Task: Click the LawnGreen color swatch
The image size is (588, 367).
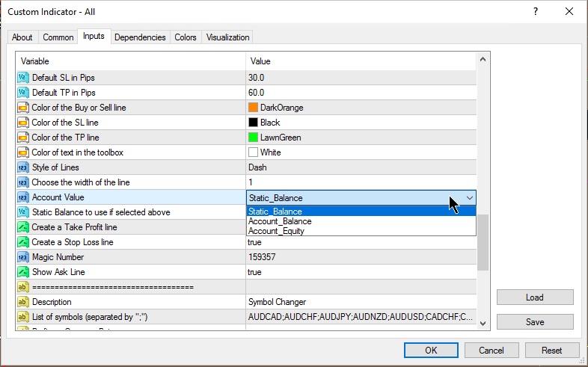Action: point(253,138)
